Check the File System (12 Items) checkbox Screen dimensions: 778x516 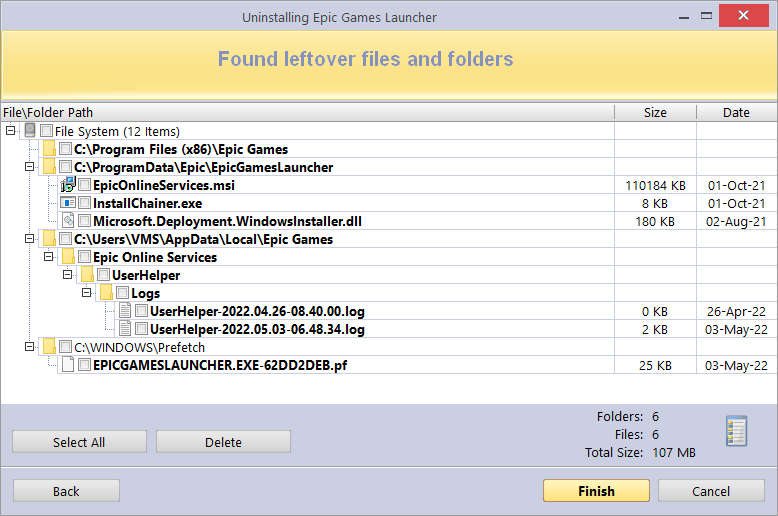[47, 130]
